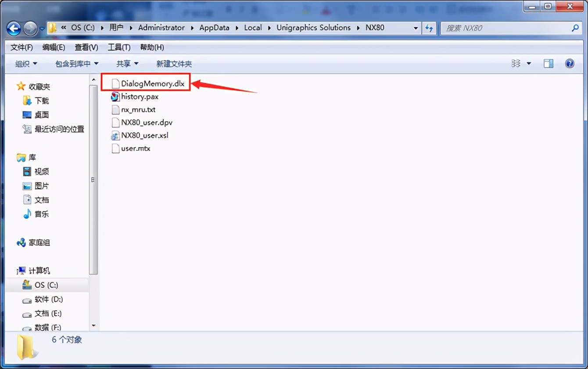Click the Forward arrow navigation button
588x369 pixels.
click(30, 29)
